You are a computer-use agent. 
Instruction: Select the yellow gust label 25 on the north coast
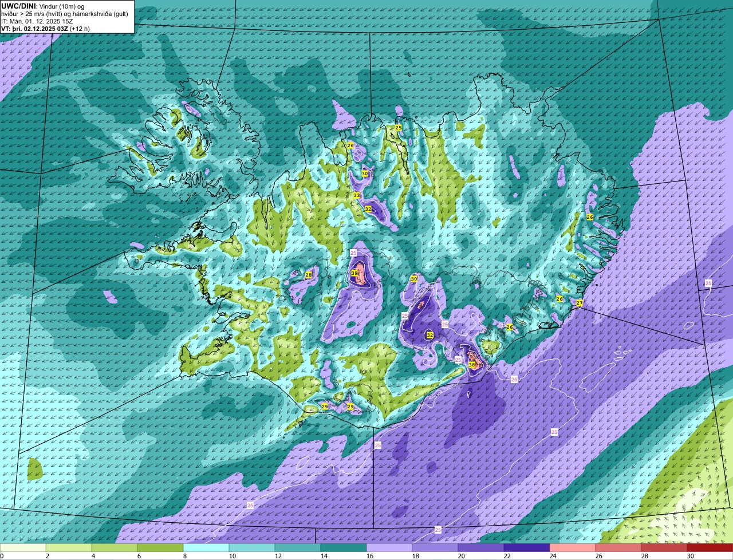tap(399, 128)
